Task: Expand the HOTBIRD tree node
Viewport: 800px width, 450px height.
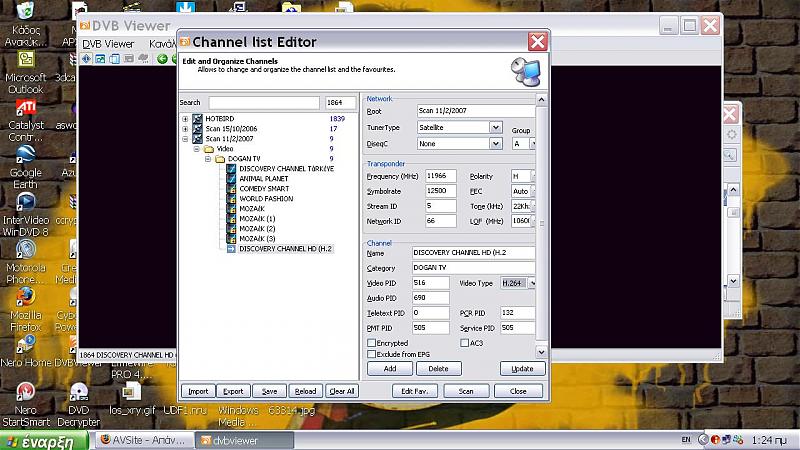Action: tap(185, 119)
